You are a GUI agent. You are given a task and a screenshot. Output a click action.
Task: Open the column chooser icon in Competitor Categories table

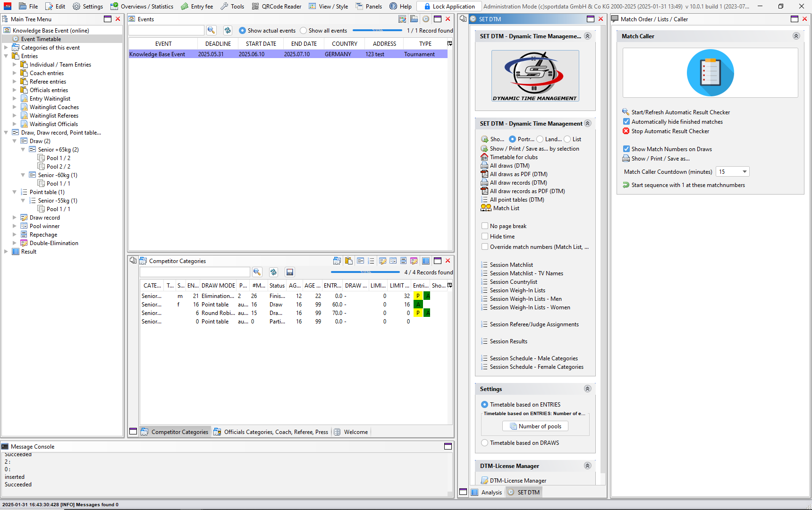(449, 285)
